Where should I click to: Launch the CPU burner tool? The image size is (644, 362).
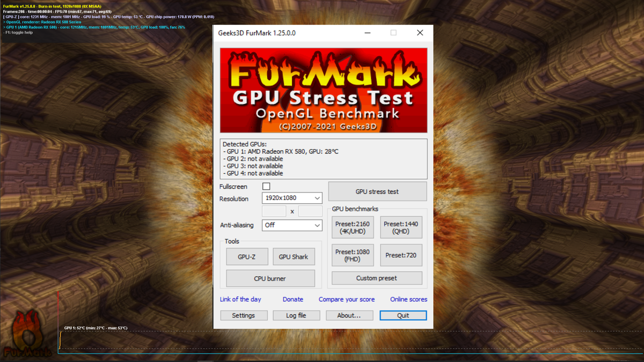(270, 278)
